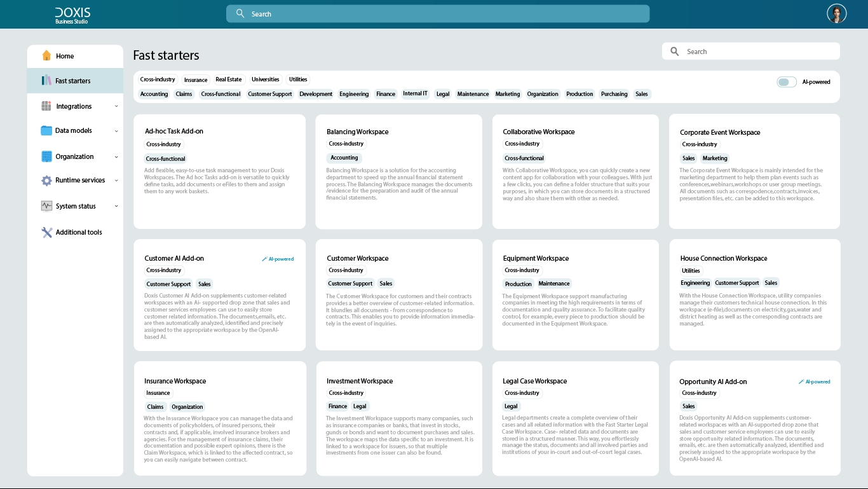Expand the Integrations section
868x489 pixels.
[116, 106]
